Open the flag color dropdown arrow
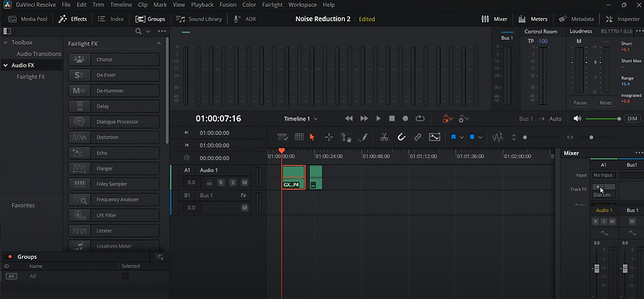The height and width of the screenshot is (299, 644). pyautogui.click(x=461, y=138)
